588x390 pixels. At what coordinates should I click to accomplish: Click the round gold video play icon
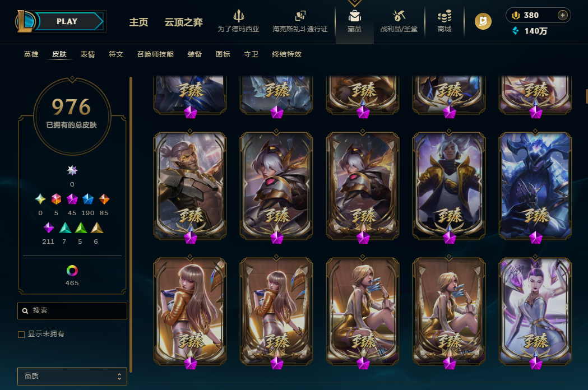point(483,21)
